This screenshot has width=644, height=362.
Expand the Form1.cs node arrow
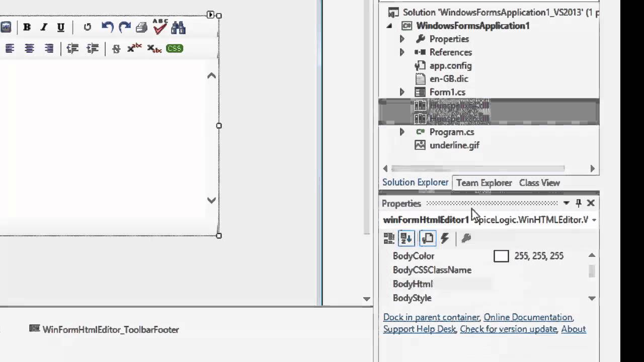pyautogui.click(x=401, y=92)
